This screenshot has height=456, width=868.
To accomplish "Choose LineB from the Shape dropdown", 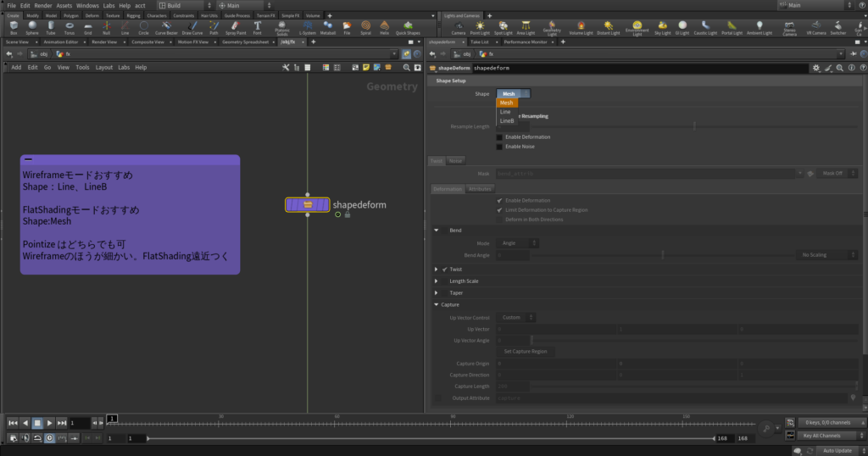I will pos(507,121).
